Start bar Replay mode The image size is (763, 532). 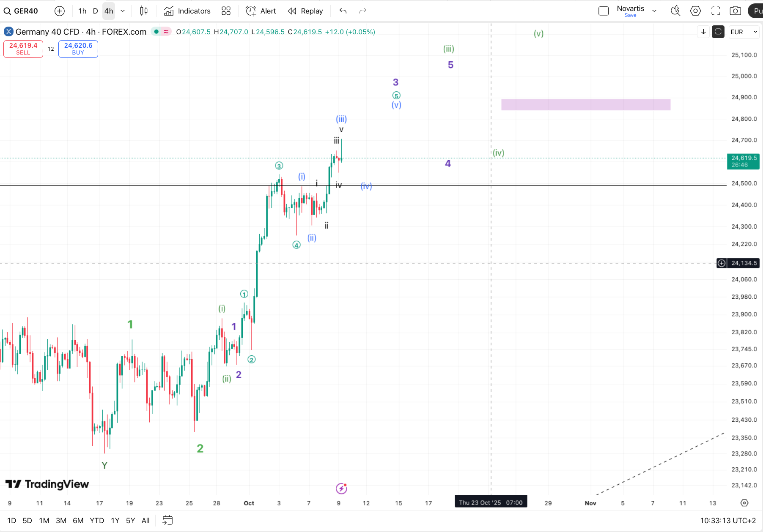pos(305,11)
